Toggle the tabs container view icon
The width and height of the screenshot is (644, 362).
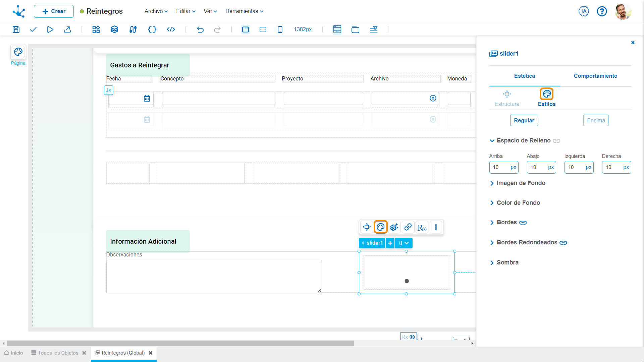click(356, 29)
